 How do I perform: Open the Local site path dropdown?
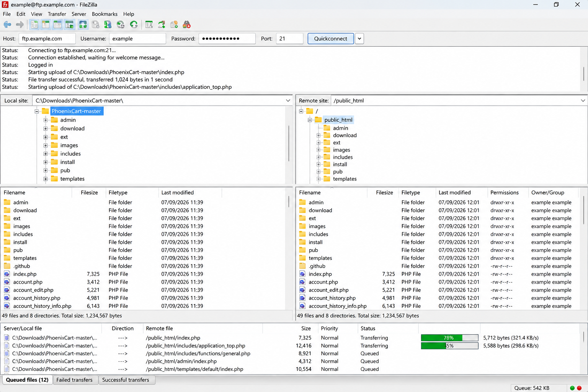(288, 101)
